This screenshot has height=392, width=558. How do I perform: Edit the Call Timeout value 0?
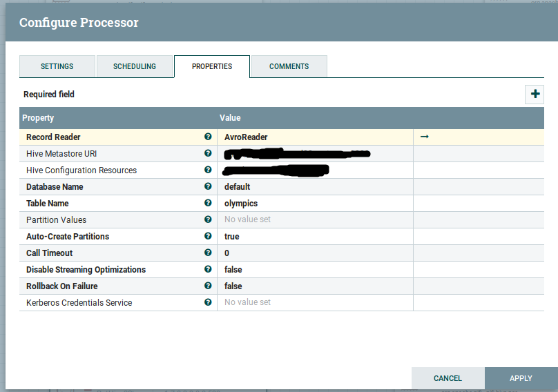[x=316, y=253]
